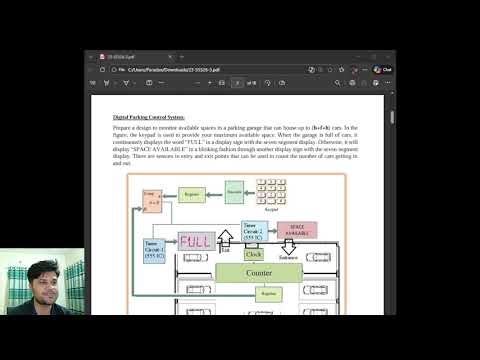Open the page view options icon
The image size is (480, 360).
coord(282,83)
